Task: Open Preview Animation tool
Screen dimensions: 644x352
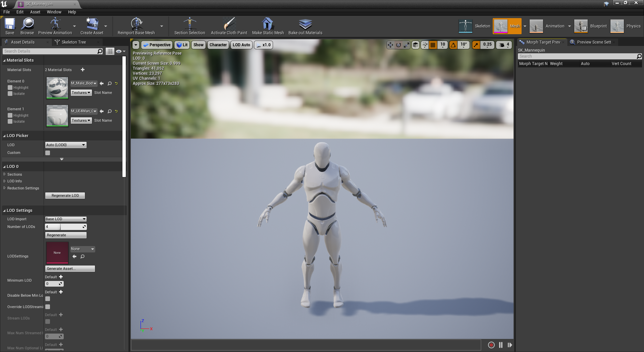Action: [x=55, y=26]
